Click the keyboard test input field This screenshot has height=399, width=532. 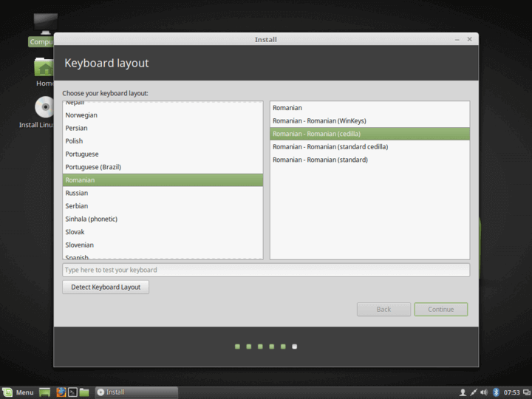pos(266,270)
